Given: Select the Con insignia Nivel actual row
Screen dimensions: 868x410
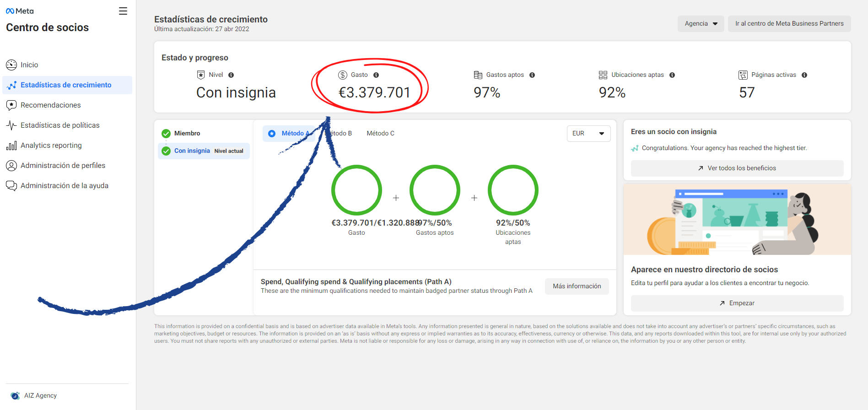Looking at the screenshot, I should [204, 151].
